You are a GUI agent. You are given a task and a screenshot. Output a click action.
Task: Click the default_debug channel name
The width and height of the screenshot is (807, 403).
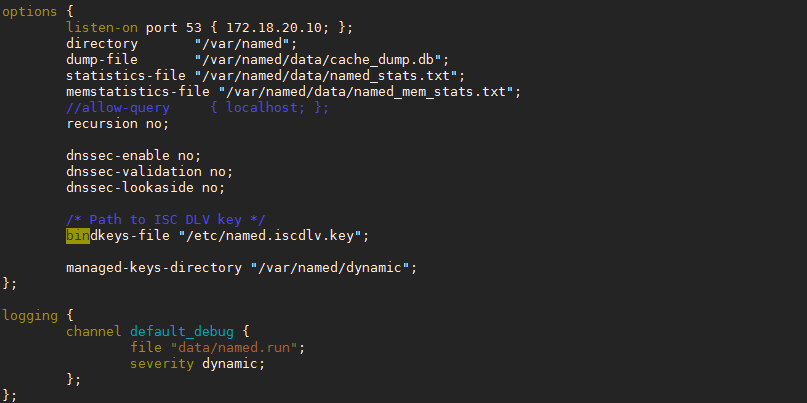pos(182,332)
